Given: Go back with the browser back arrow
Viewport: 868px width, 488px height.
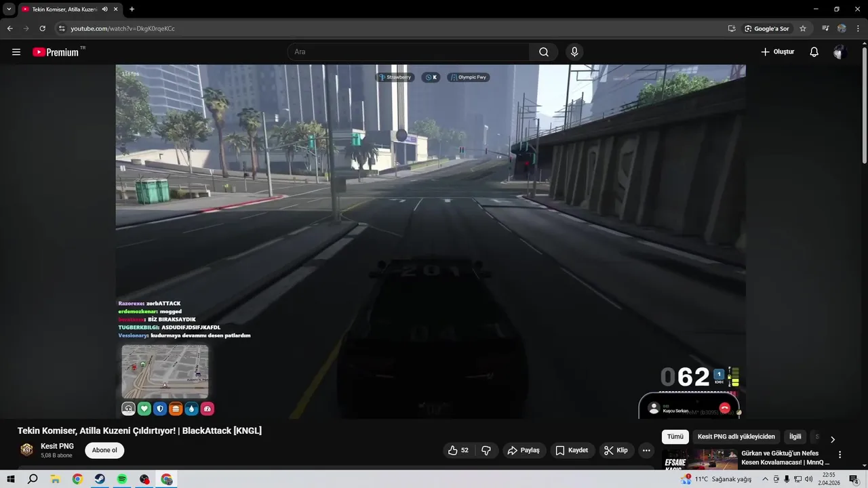Looking at the screenshot, I should pyautogui.click(x=9, y=28).
